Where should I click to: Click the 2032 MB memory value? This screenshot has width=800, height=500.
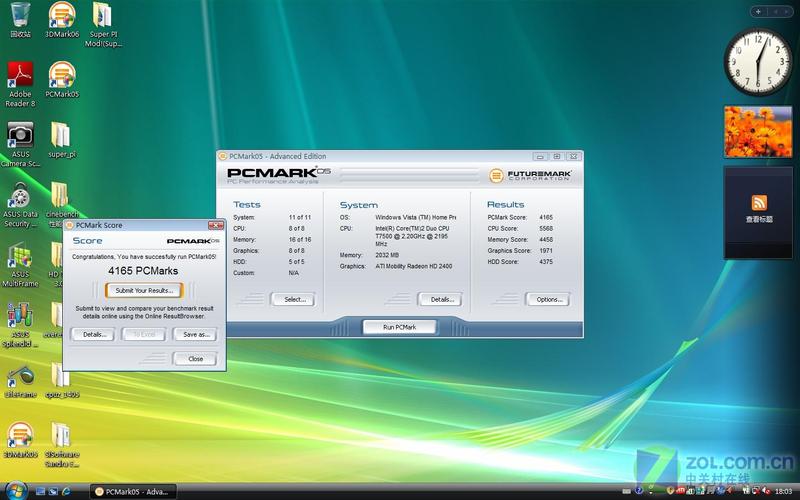tap(387, 255)
